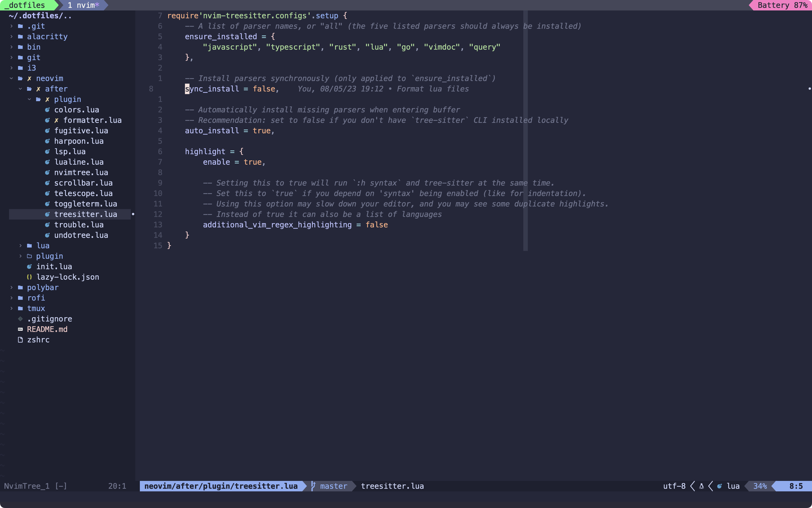Screen dimensions: 812x508
Task: Open telescope.lua from the tree
Action: (83, 193)
